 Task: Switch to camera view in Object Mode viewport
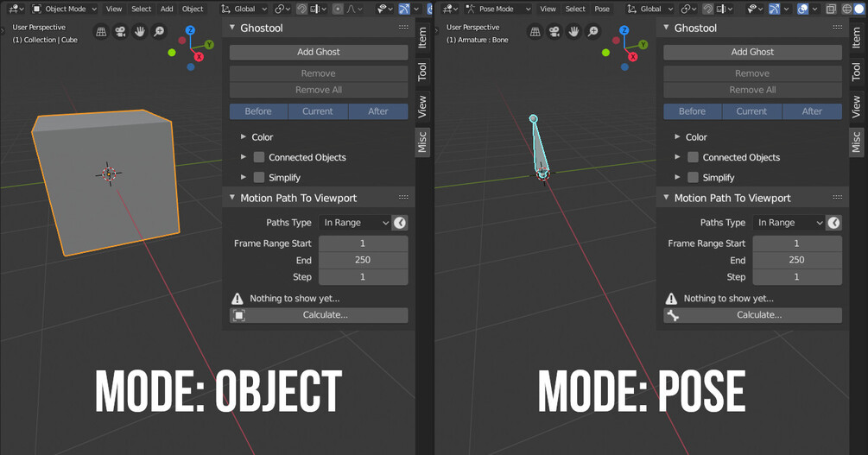(120, 32)
